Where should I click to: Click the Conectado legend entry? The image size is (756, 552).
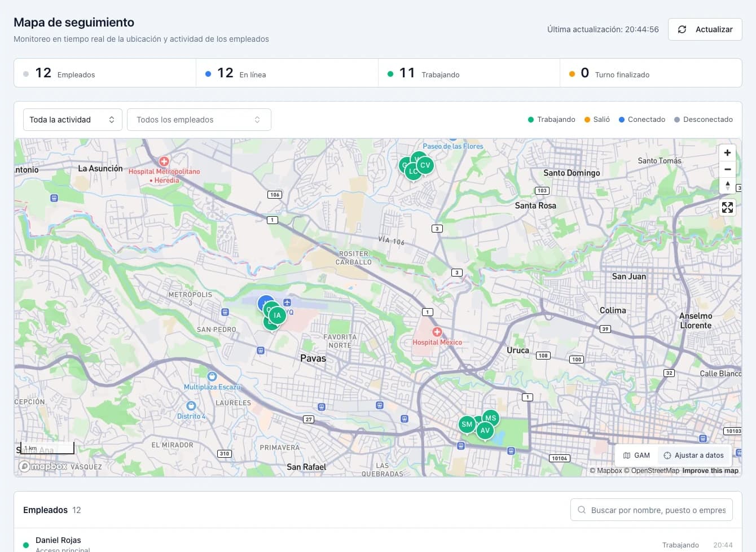click(642, 120)
